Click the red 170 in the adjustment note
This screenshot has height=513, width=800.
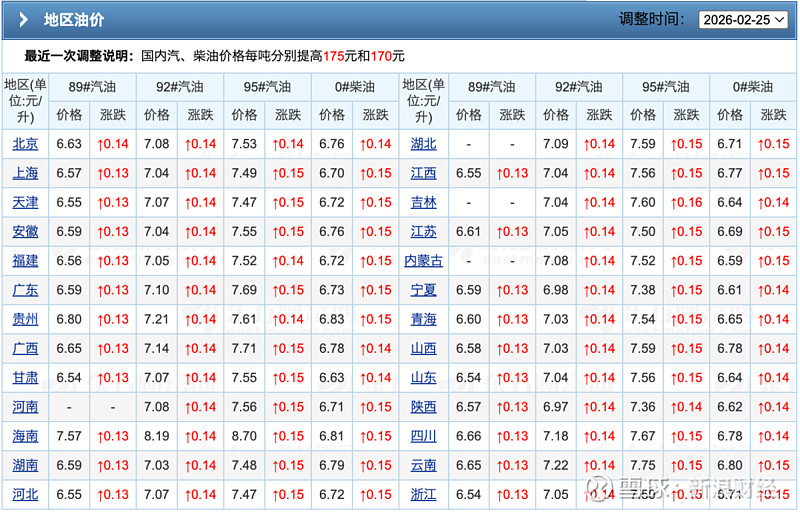click(x=381, y=56)
